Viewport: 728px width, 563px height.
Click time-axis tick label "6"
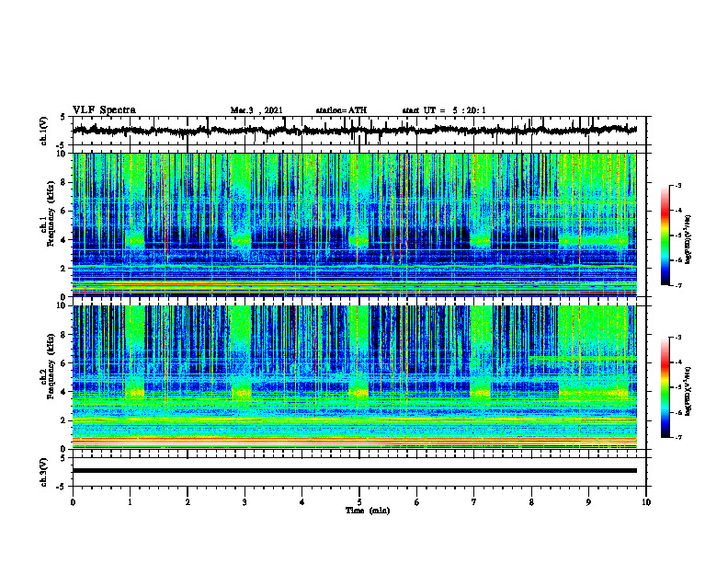pyautogui.click(x=417, y=502)
